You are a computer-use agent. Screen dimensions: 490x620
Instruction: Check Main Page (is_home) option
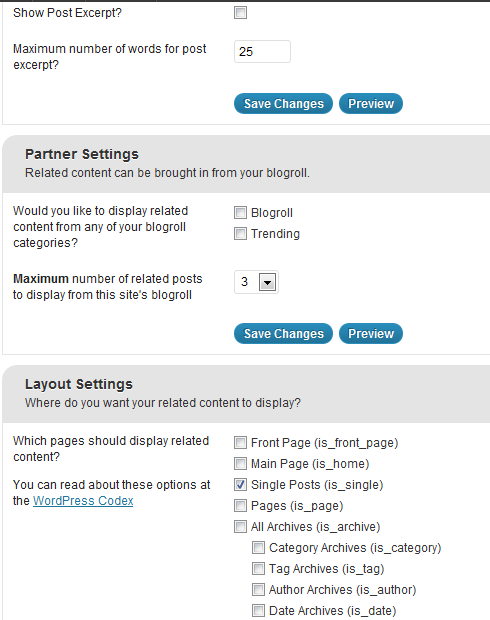(240, 463)
